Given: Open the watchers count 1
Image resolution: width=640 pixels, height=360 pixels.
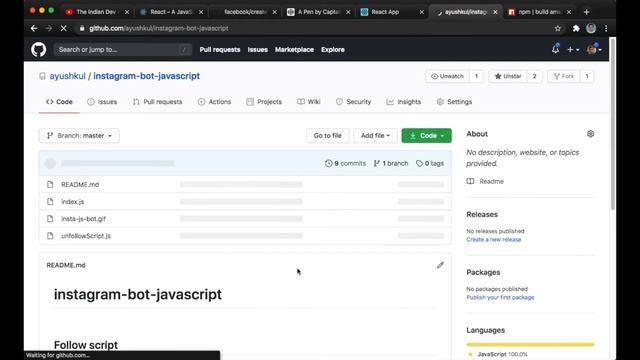Looking at the screenshot, I should [x=476, y=76].
